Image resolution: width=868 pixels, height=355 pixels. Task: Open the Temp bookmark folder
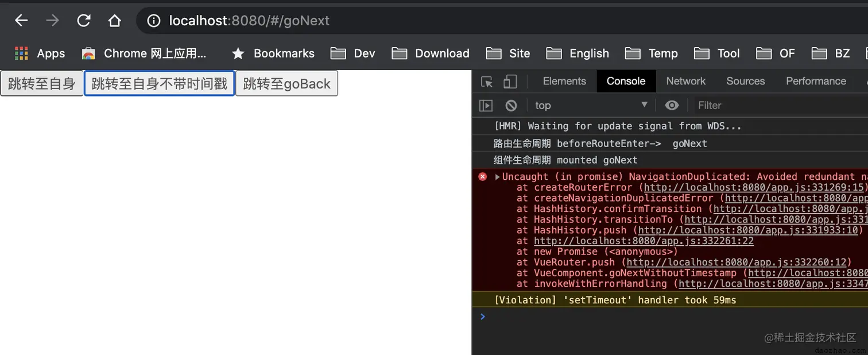(652, 53)
